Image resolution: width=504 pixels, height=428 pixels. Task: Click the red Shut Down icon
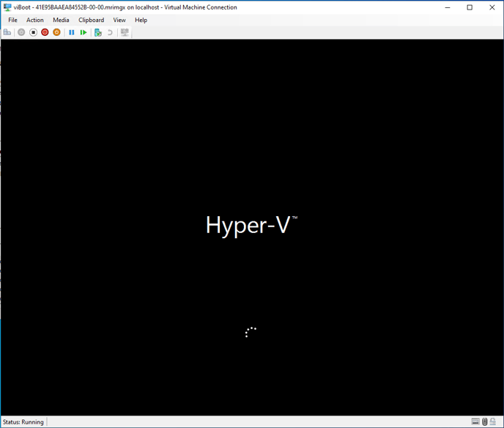[x=45, y=32]
